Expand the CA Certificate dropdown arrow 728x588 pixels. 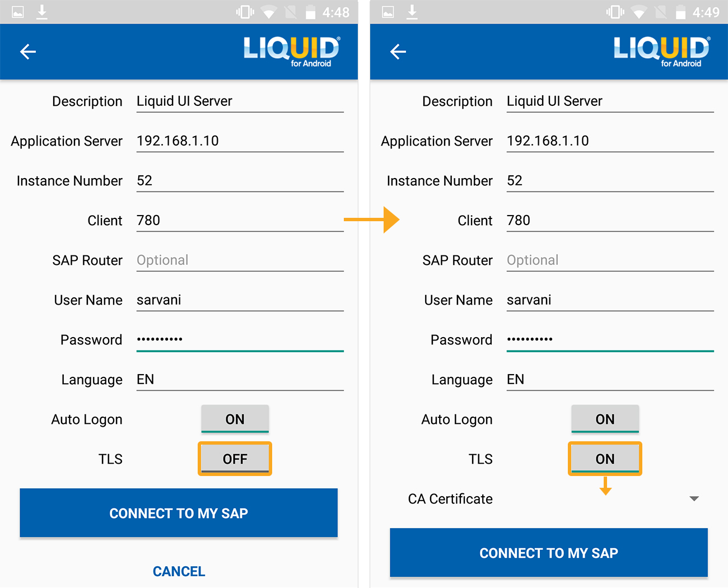(694, 498)
